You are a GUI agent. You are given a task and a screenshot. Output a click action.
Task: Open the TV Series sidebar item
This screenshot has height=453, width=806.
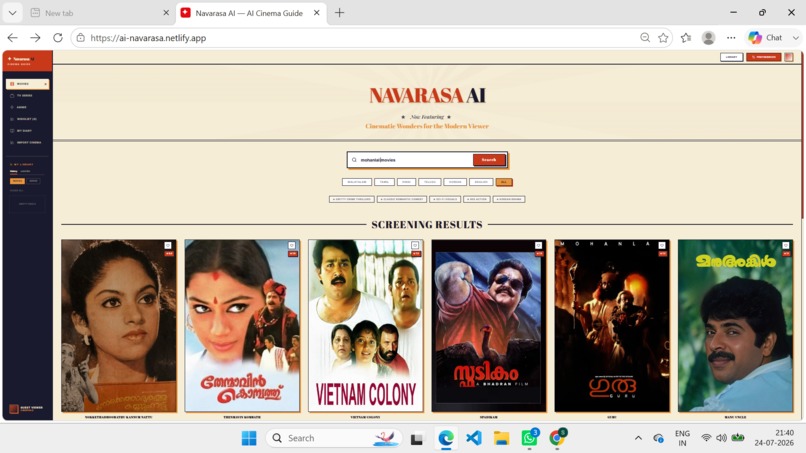click(27, 96)
